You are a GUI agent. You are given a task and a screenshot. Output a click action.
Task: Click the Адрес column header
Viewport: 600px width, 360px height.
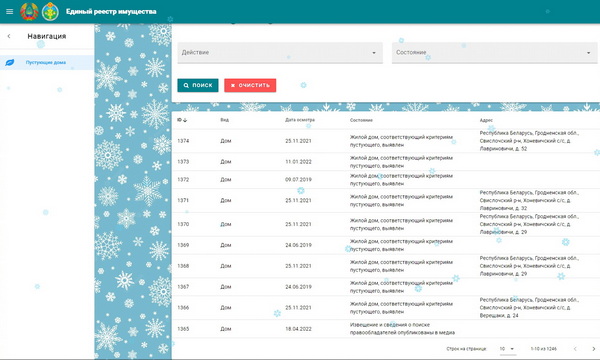(x=486, y=120)
